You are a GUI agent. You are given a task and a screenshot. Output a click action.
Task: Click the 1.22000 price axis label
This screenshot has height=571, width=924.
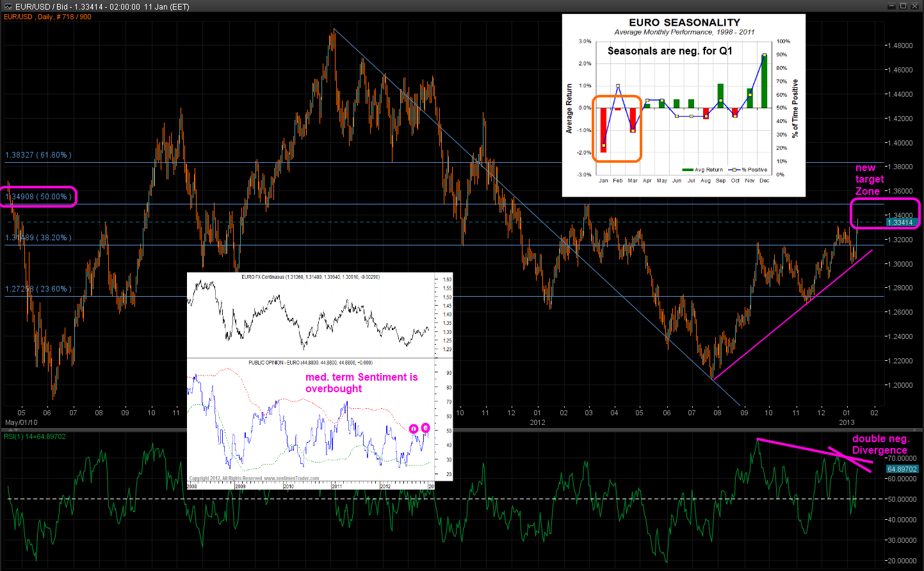(x=900, y=361)
